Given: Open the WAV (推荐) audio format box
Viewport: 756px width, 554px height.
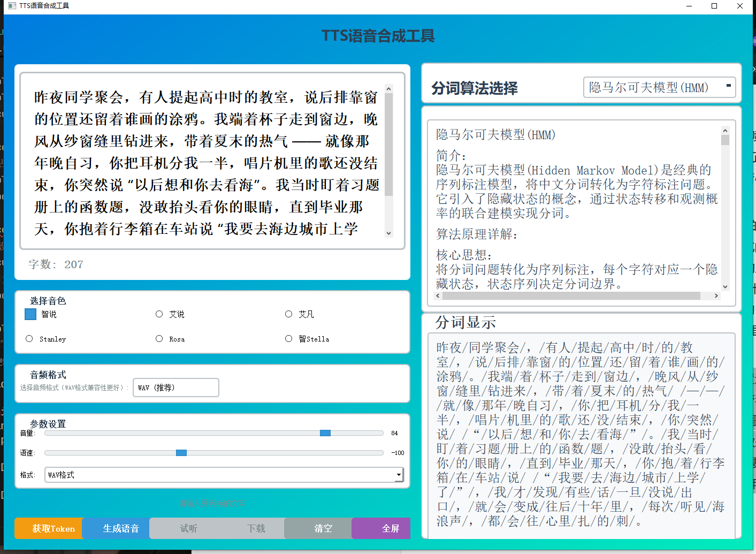Looking at the screenshot, I should (176, 388).
